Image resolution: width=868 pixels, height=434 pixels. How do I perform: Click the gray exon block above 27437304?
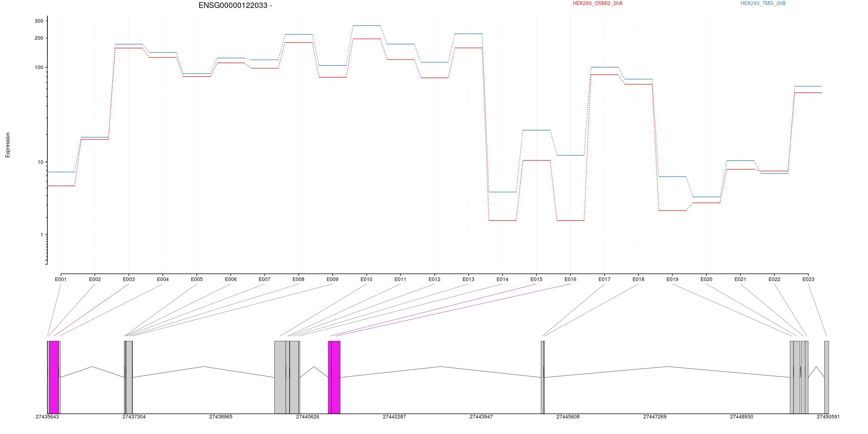pos(129,377)
